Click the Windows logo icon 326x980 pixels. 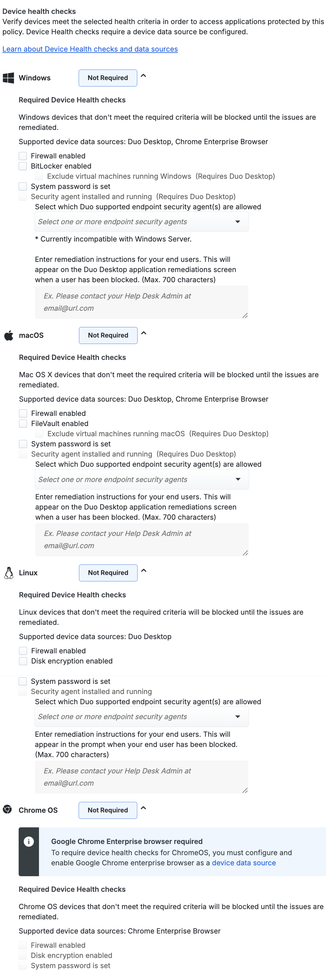(x=9, y=78)
